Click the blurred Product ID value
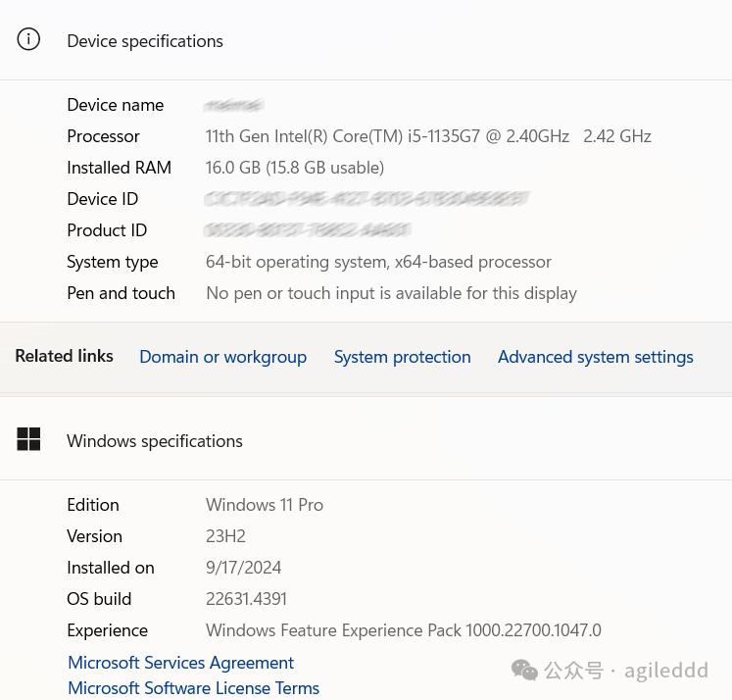This screenshot has width=732, height=700. (307, 230)
